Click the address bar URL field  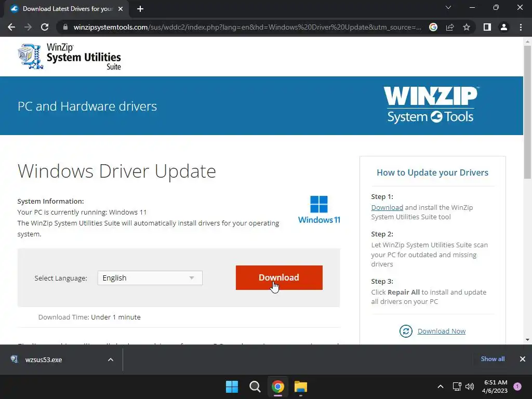247,27
